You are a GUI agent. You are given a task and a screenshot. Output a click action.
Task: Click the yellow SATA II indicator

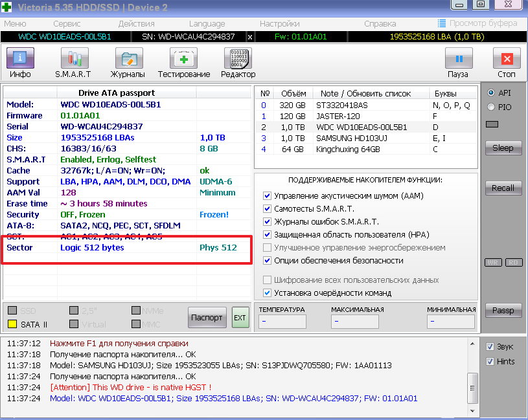(12, 324)
